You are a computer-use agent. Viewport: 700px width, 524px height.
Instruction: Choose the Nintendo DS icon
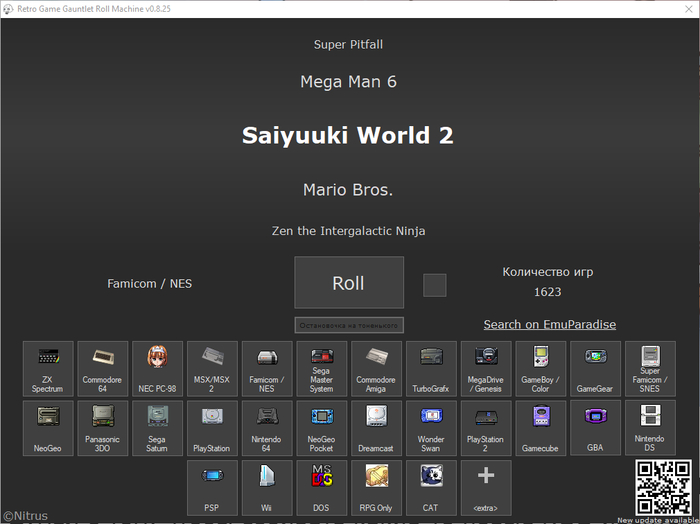(650, 428)
